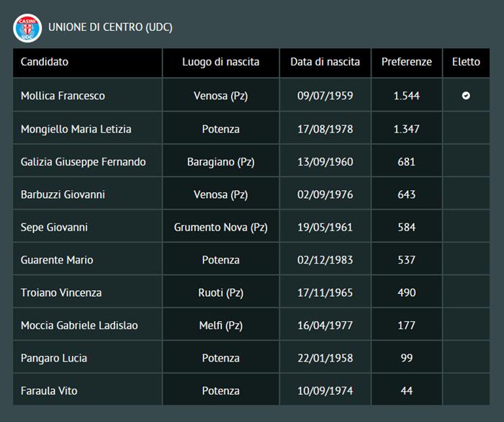
Task: Click the UDC party logo icon
Action: tap(27, 27)
